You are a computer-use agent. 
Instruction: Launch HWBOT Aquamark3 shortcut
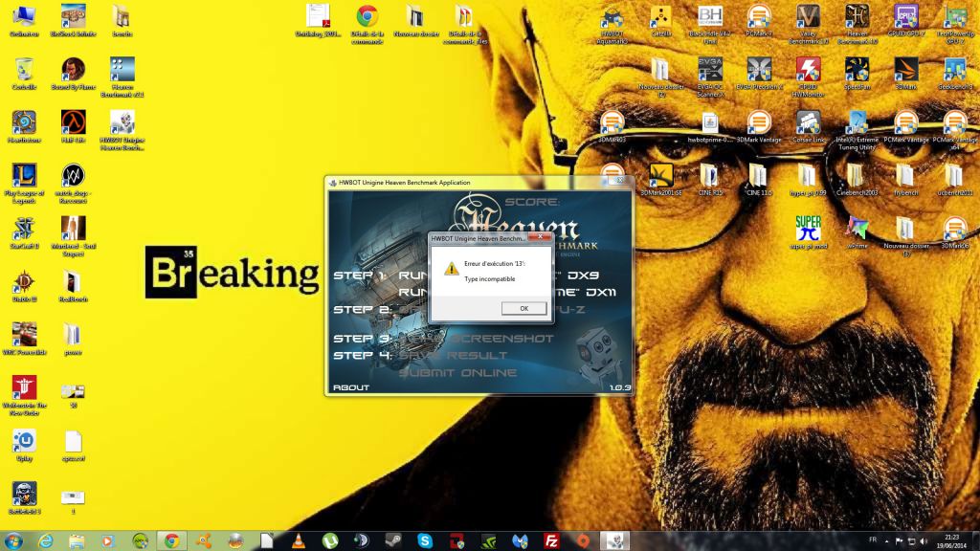coord(612,24)
